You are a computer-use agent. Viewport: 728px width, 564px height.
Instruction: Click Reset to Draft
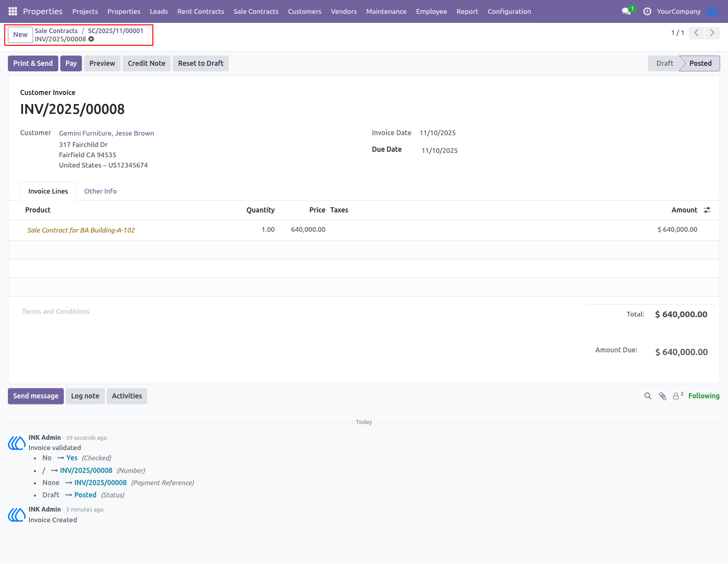(201, 63)
